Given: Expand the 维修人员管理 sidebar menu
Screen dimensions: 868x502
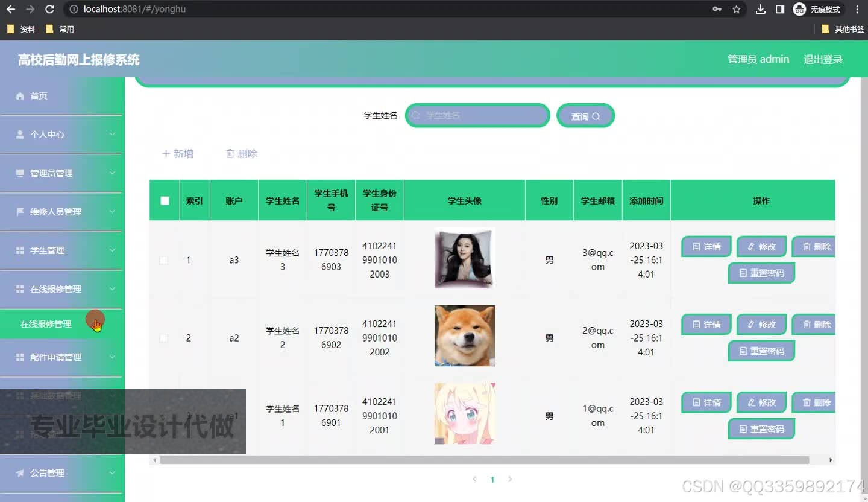Looking at the screenshot, I should 61,211.
